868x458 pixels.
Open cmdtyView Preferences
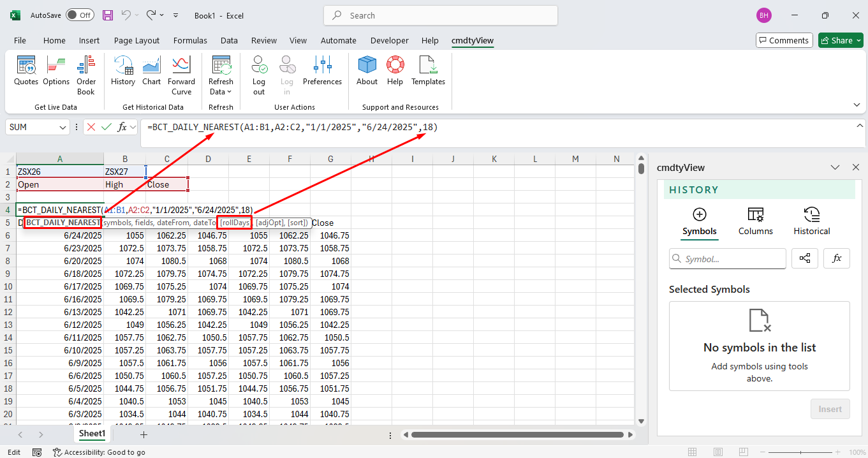tap(322, 71)
